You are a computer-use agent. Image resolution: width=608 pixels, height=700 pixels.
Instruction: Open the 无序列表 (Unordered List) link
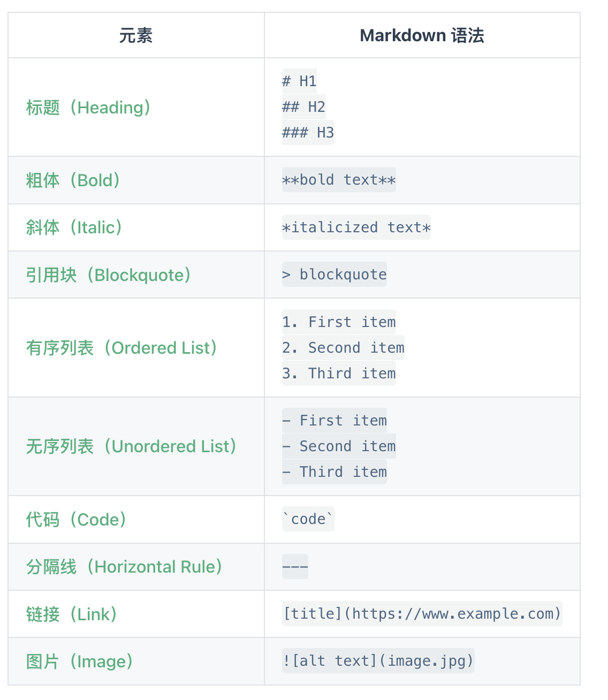(x=132, y=446)
